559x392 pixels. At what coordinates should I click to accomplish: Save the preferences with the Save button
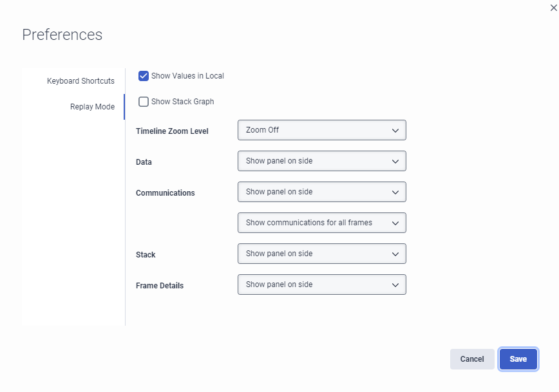click(518, 359)
